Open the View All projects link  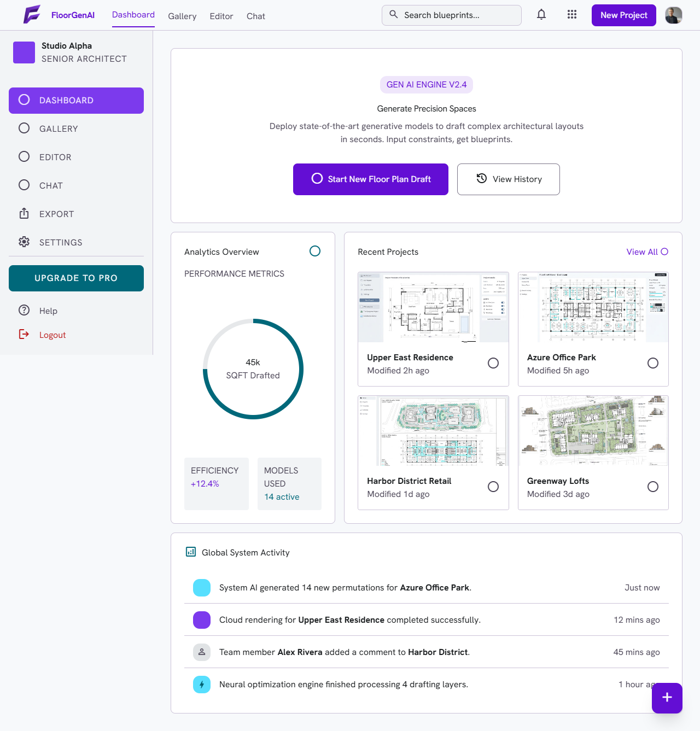(647, 252)
